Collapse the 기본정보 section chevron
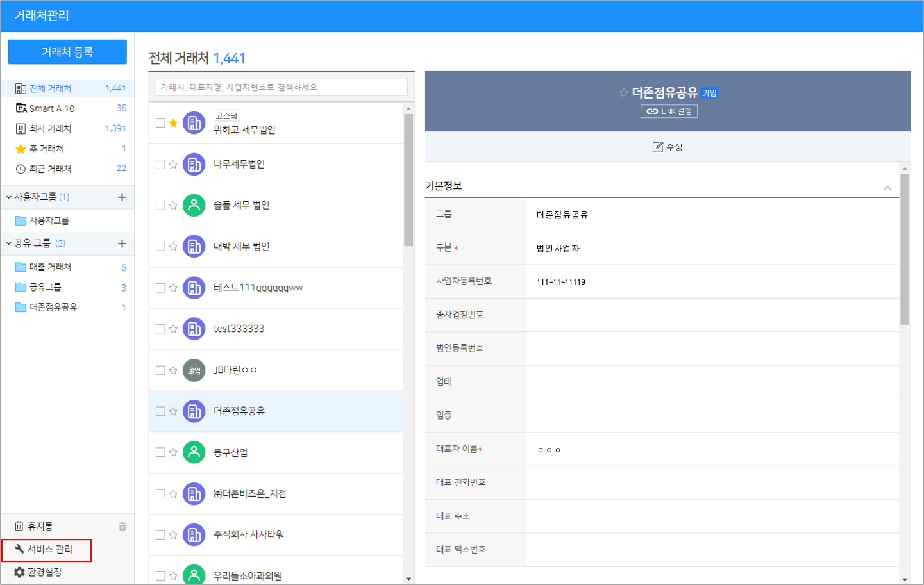The width and height of the screenshot is (924, 585). [x=887, y=188]
